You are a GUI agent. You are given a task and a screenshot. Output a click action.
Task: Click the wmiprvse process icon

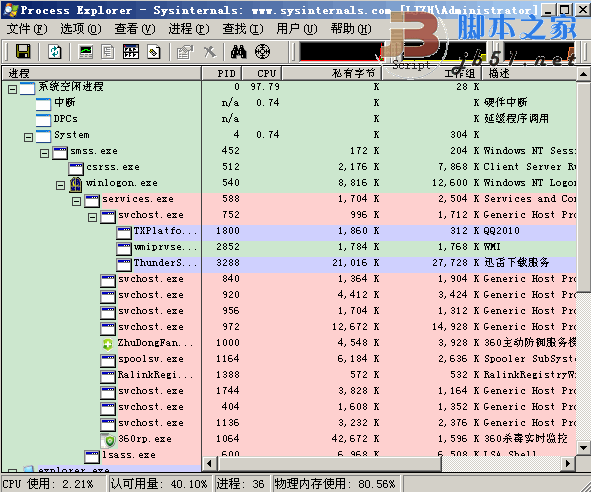coord(124,248)
